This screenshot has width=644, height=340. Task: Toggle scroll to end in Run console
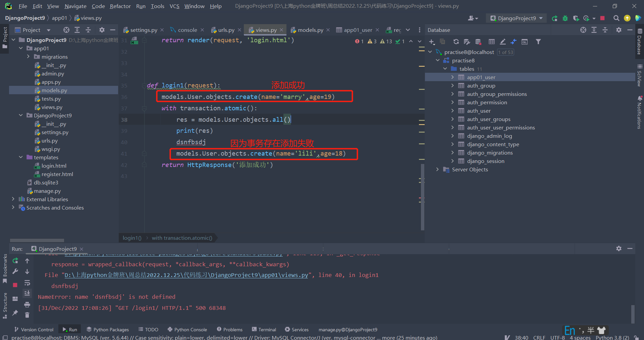(27, 293)
